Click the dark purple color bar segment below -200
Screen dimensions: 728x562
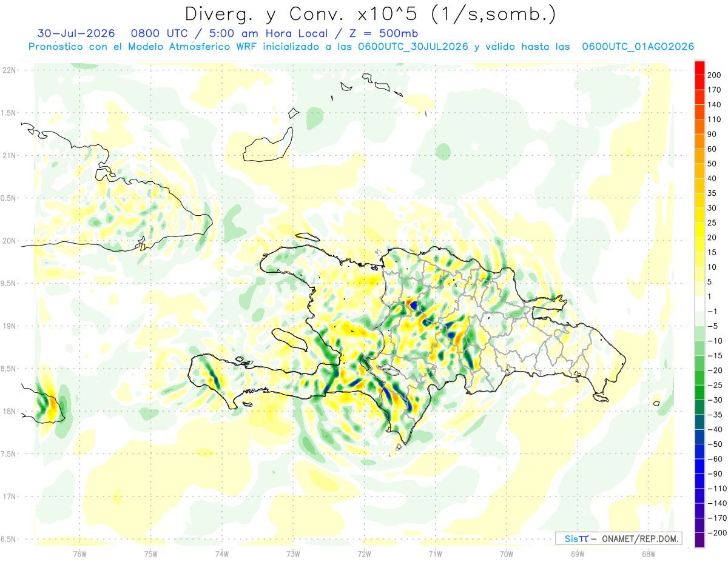(x=699, y=540)
